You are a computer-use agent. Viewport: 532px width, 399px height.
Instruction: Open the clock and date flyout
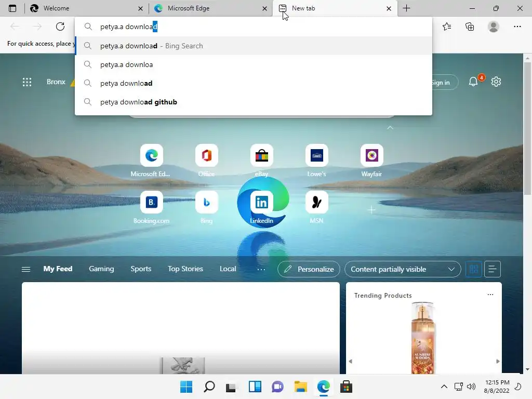tap(497, 387)
